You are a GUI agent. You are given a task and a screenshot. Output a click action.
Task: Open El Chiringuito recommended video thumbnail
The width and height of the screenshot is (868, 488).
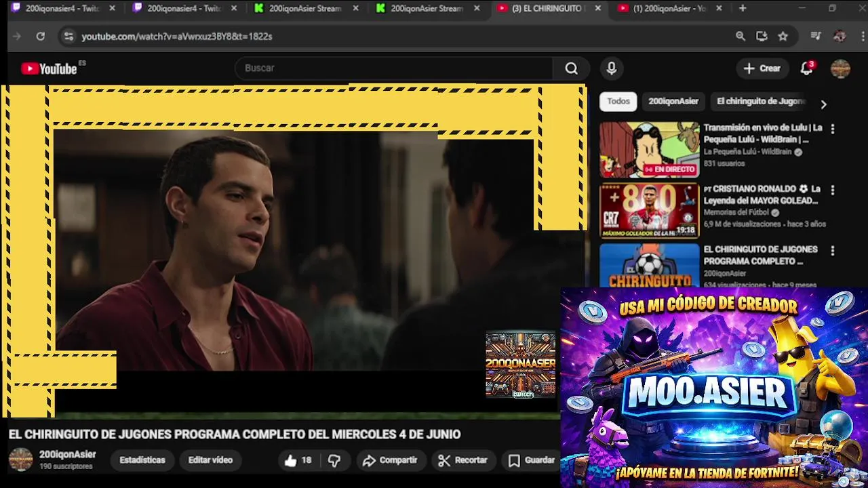649,265
